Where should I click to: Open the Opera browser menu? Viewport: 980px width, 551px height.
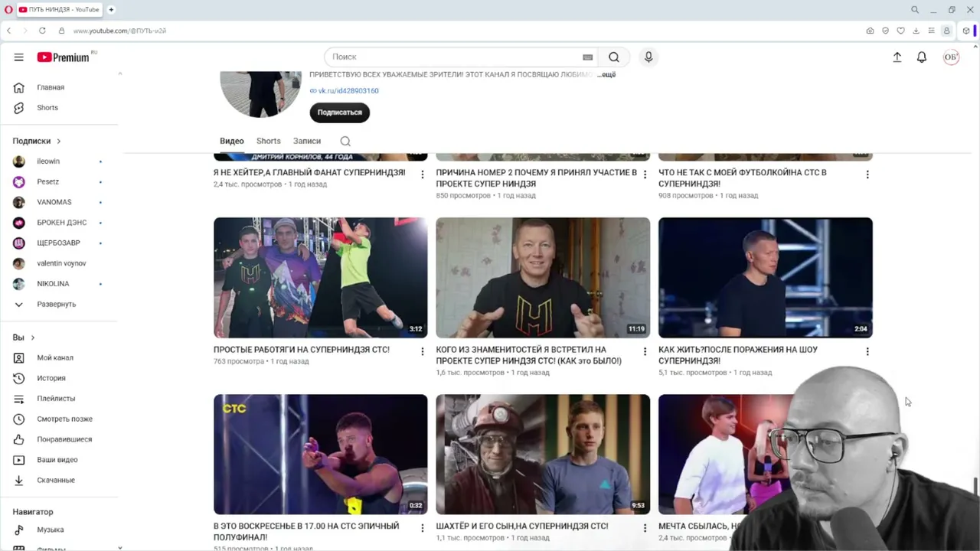point(8,9)
